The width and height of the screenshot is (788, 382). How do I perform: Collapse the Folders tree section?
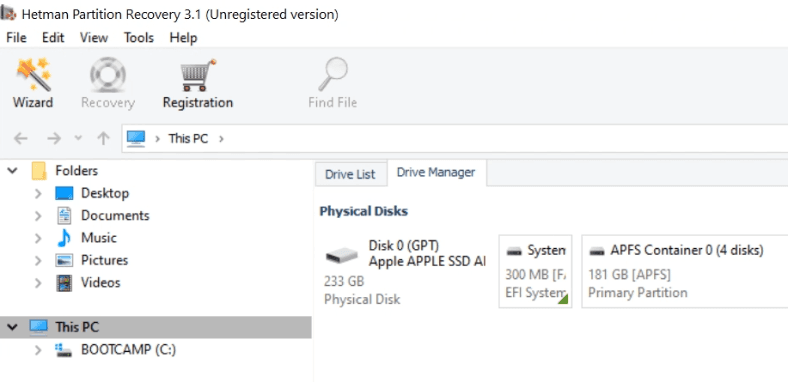coord(12,171)
